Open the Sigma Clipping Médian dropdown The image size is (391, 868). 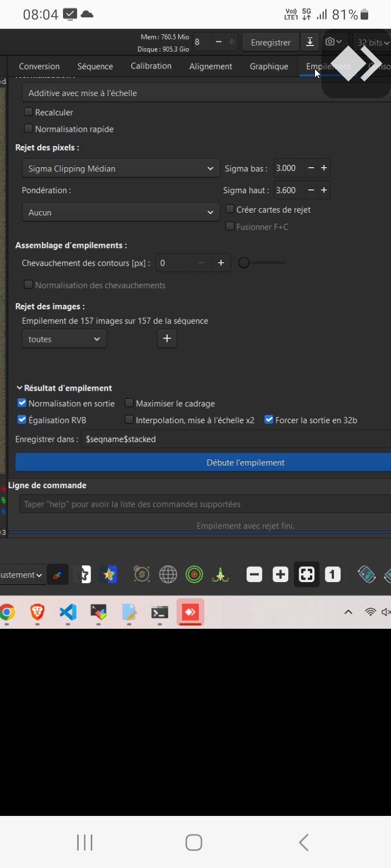coord(121,169)
